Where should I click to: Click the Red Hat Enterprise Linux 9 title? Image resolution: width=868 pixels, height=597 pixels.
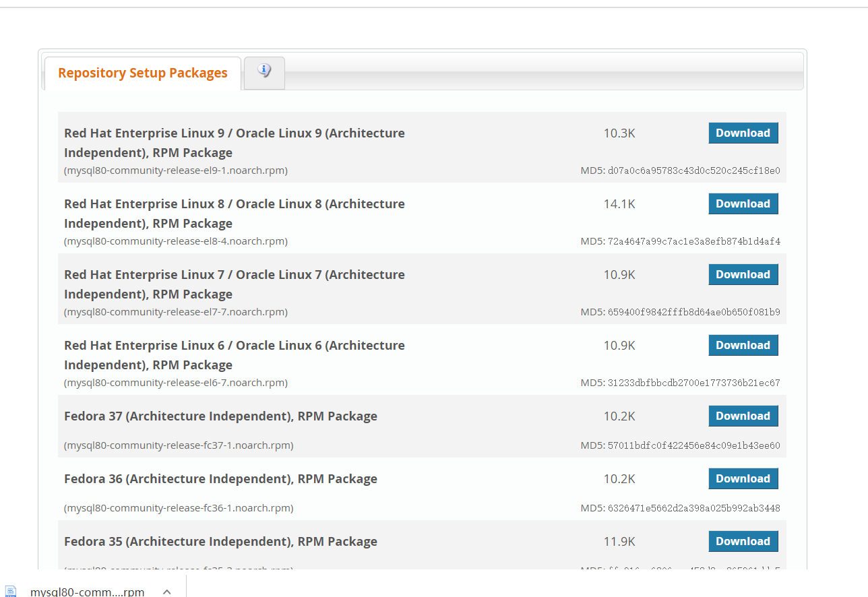click(235, 143)
